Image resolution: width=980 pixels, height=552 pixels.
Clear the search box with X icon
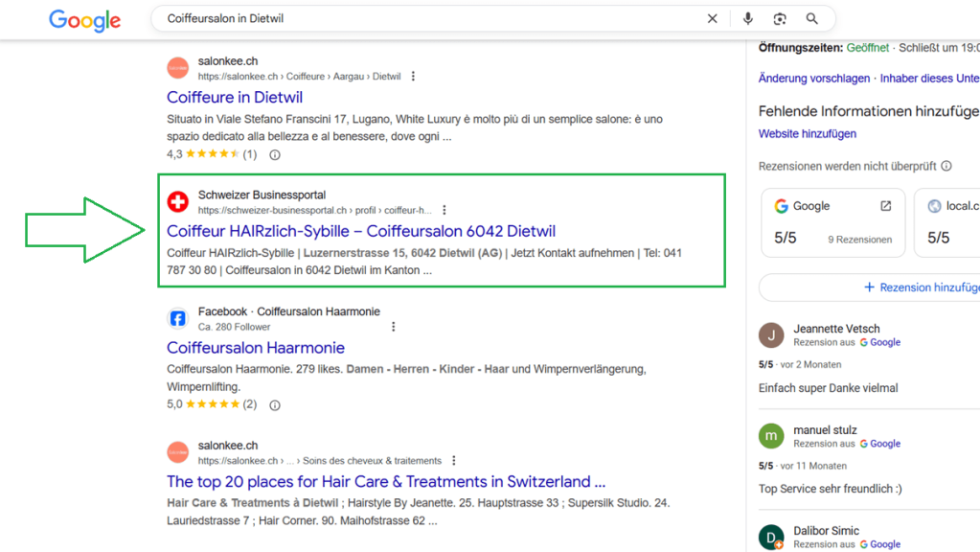712,19
